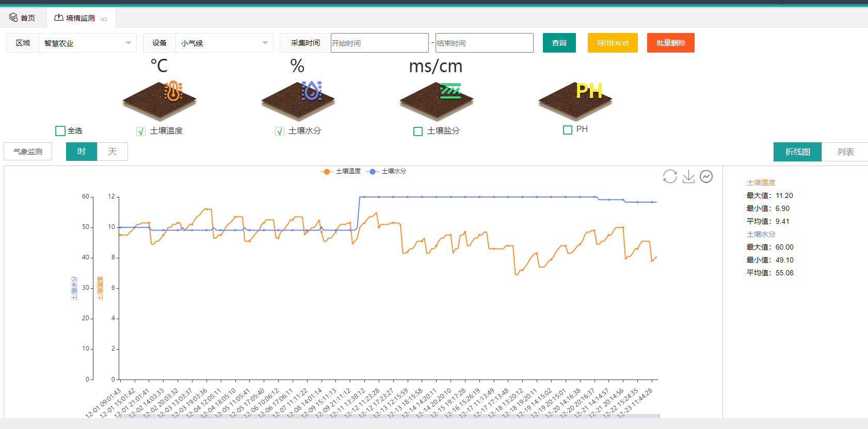The height and width of the screenshot is (429, 868).
Task: Expand the 区域 智慧农业 dropdown
Action: point(88,43)
